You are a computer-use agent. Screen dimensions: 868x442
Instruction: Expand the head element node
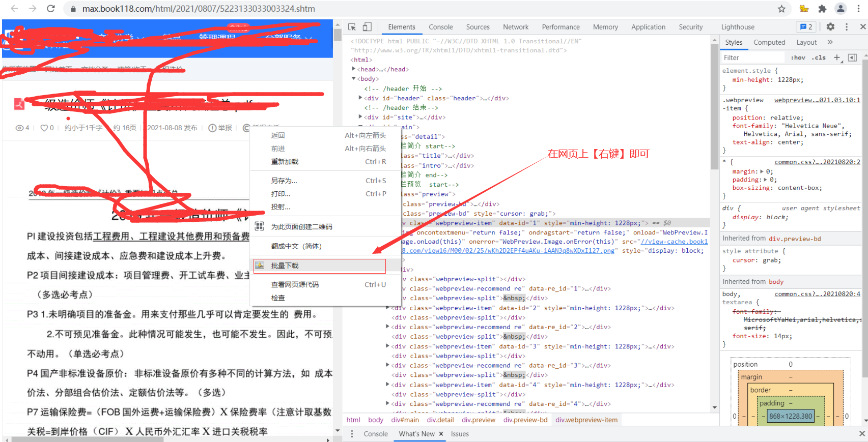point(354,69)
